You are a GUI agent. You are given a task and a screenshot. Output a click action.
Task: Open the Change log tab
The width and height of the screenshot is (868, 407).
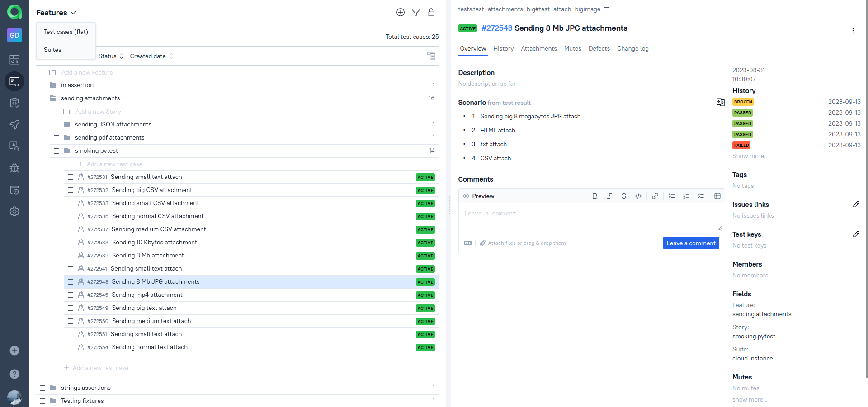click(x=632, y=48)
